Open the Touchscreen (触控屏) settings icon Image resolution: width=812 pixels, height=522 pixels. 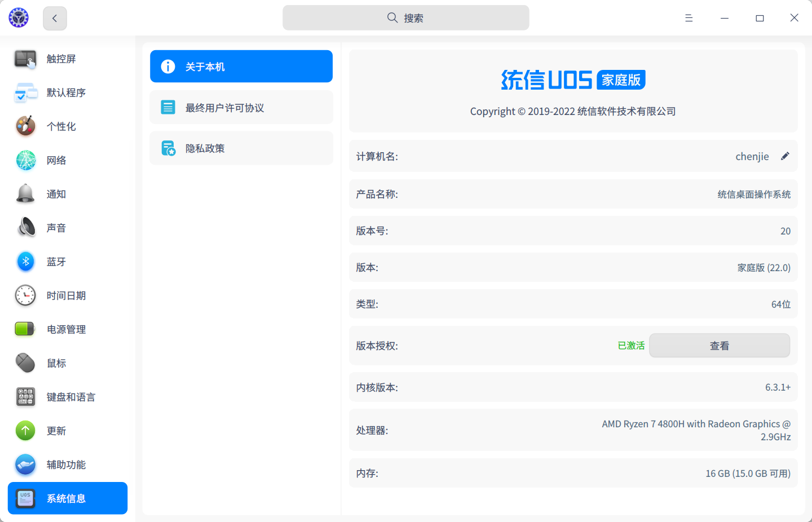(25, 59)
